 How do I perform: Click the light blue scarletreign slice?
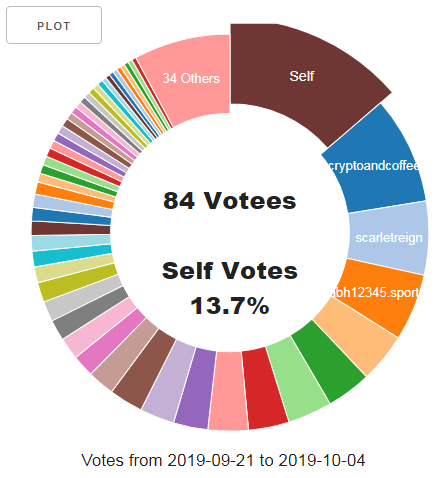[388, 237]
